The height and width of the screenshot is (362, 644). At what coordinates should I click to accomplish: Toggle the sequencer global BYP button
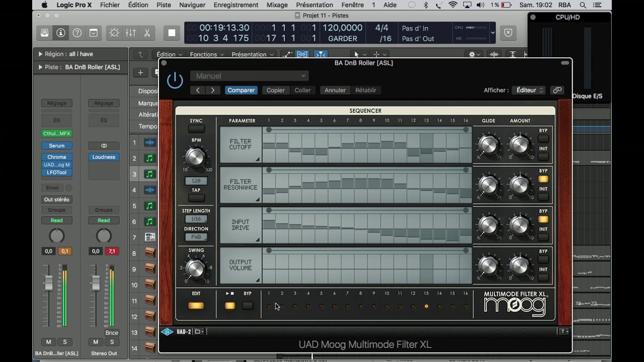(247, 306)
